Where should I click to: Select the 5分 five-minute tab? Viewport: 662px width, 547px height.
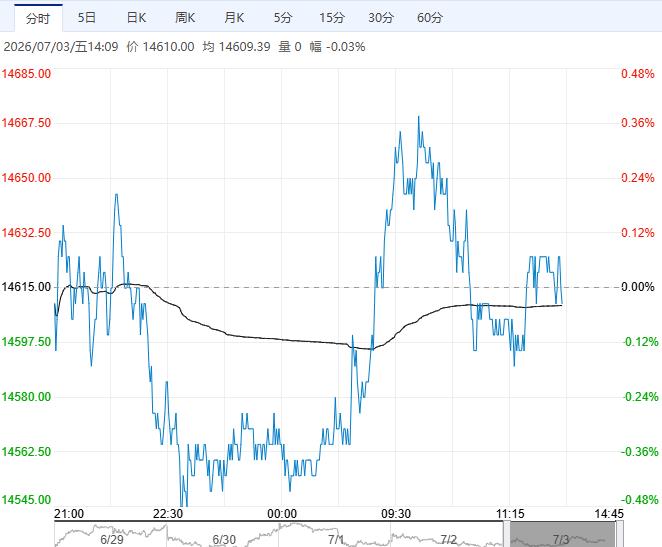[283, 18]
